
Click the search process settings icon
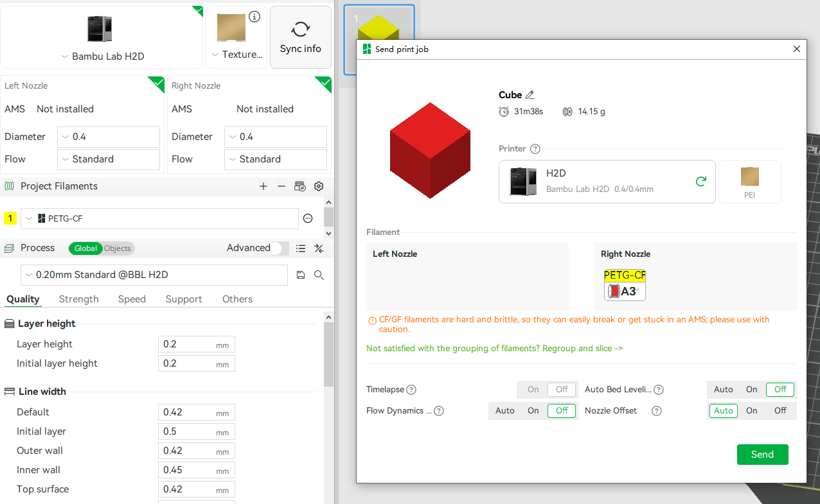(x=319, y=275)
